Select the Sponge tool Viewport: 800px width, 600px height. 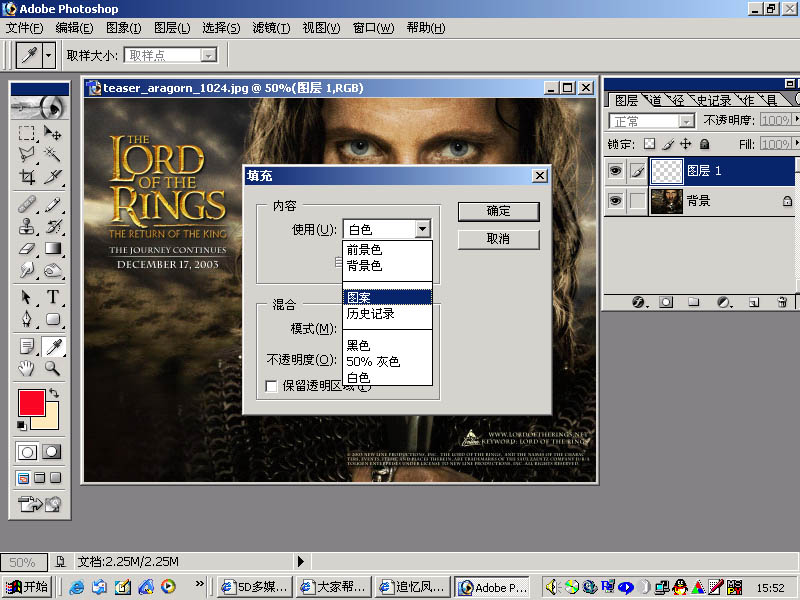pos(53,269)
